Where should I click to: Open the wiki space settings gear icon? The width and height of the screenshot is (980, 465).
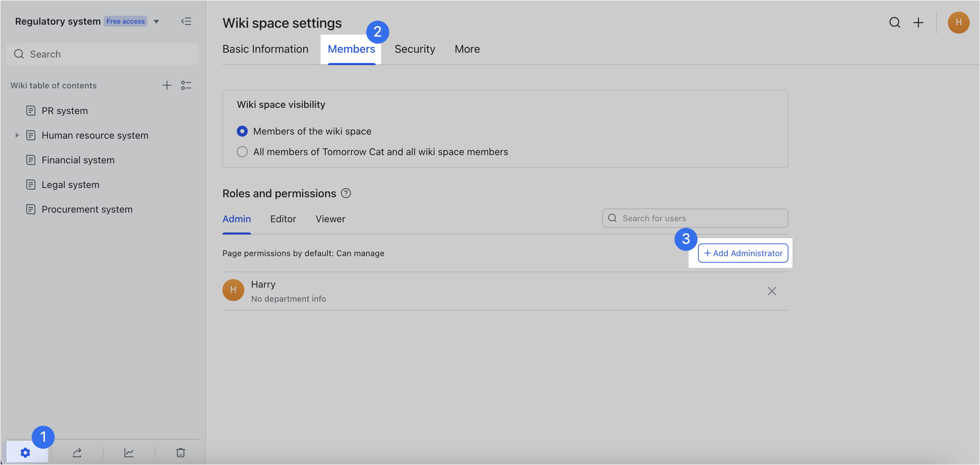pos(25,453)
